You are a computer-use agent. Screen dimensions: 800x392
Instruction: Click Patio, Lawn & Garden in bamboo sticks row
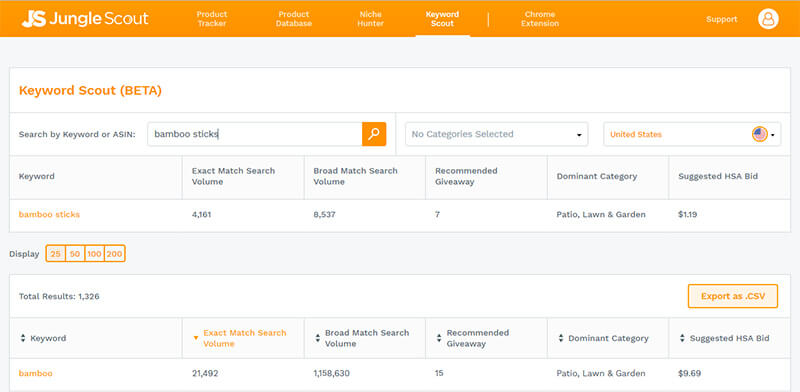coord(601,214)
